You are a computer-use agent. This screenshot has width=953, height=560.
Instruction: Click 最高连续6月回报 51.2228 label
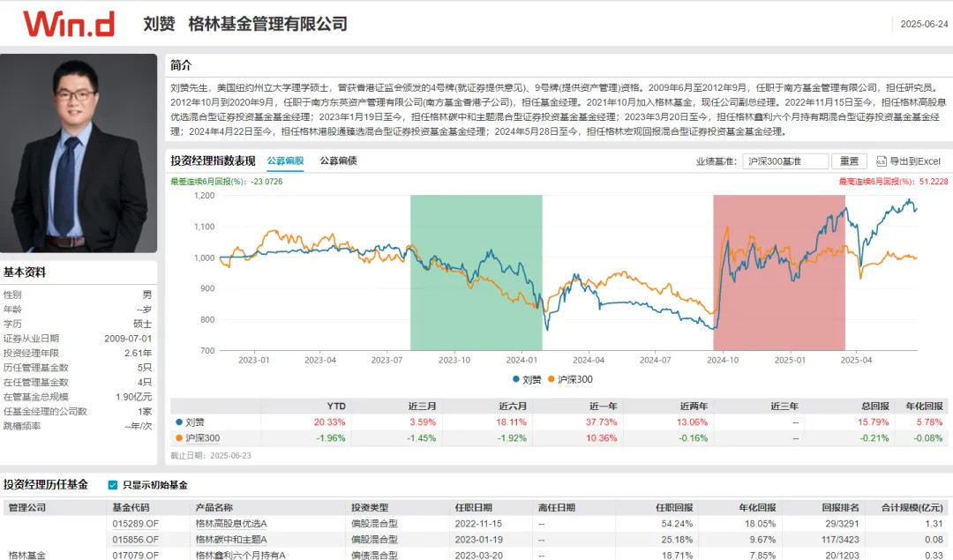[x=893, y=182]
